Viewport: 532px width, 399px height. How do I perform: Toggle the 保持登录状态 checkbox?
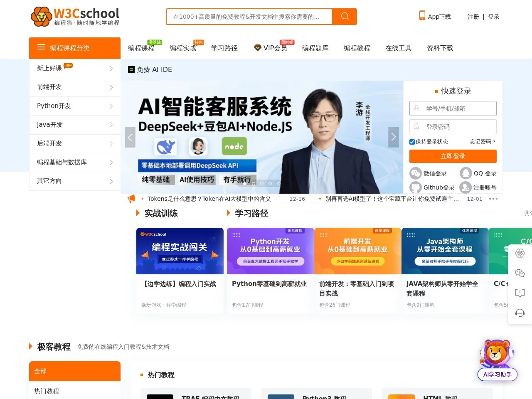(x=411, y=141)
